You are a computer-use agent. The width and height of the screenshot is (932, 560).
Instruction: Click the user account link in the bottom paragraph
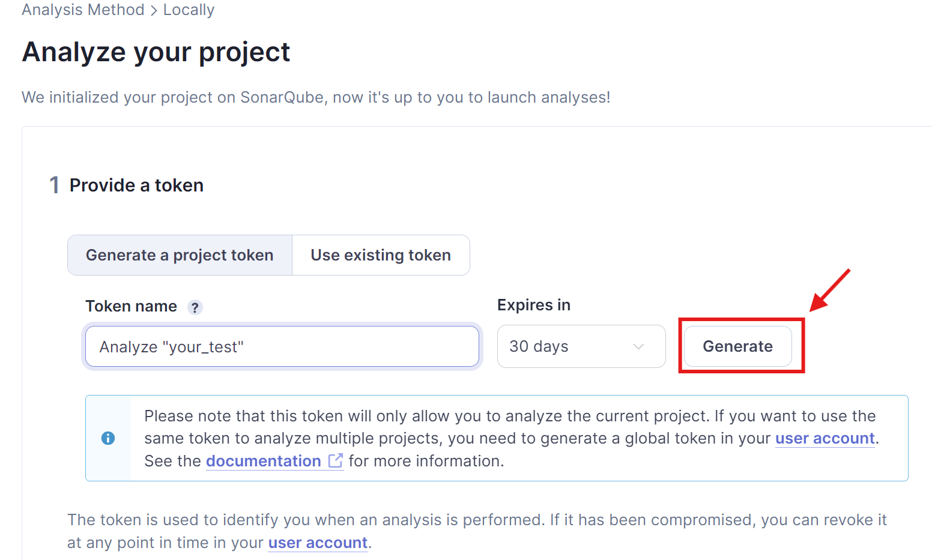(318, 543)
